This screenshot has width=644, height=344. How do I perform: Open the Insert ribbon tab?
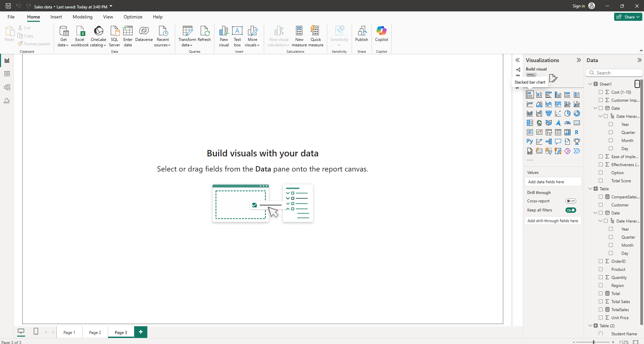pyautogui.click(x=56, y=17)
